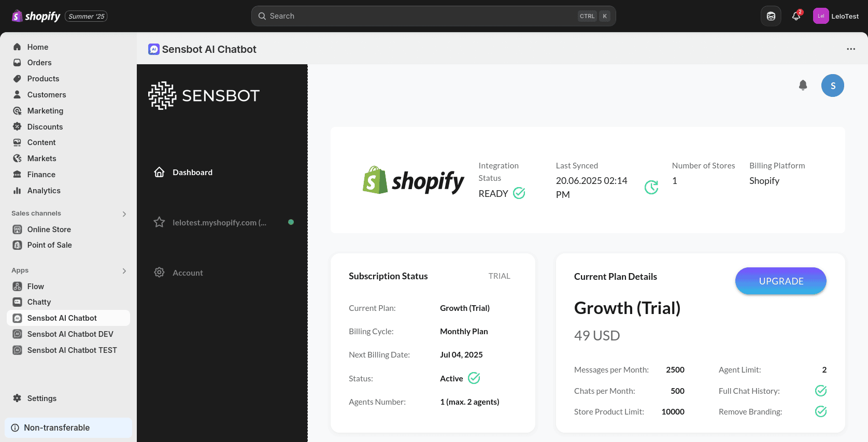The image size is (868, 442).
Task: Open the Dashboard item in Sensbot sidebar
Action: coord(192,173)
